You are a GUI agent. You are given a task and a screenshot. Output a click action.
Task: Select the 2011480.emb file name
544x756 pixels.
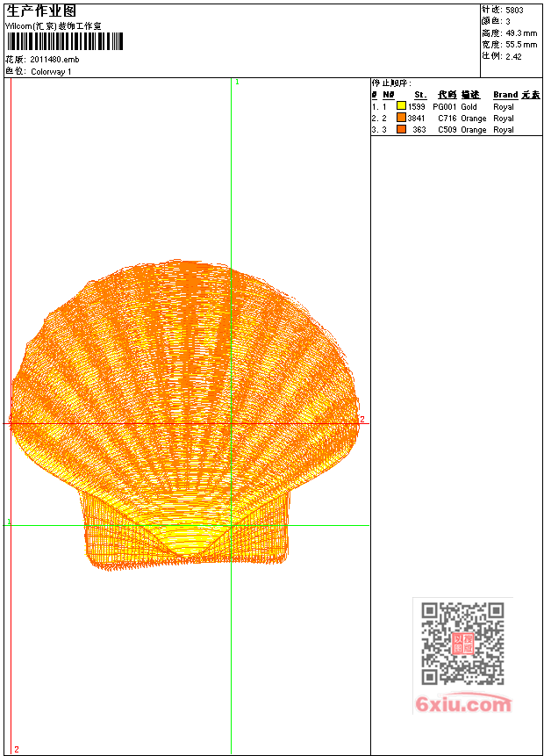[54, 60]
